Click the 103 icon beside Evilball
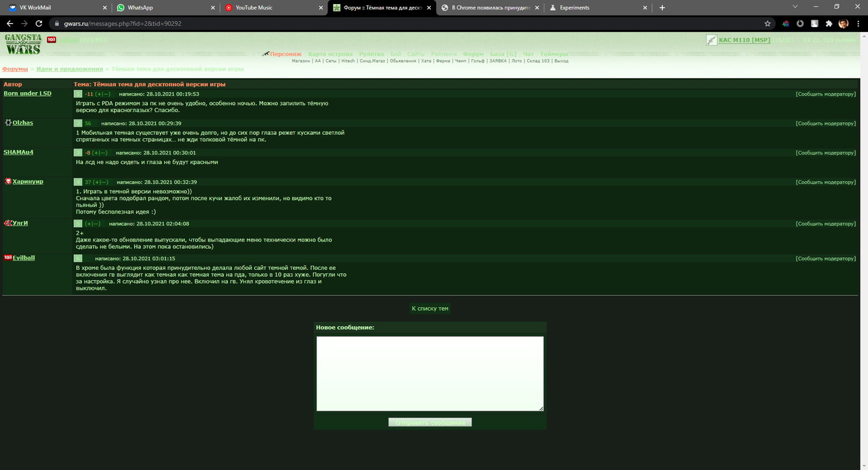This screenshot has height=470, width=868. click(x=8, y=258)
